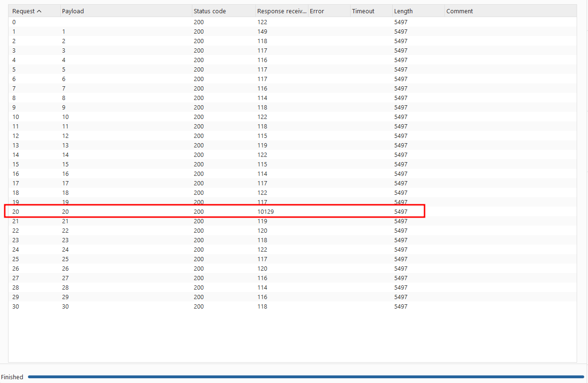The image size is (588, 383).
Task: Click length 5497 in request 4 row
Action: point(400,60)
